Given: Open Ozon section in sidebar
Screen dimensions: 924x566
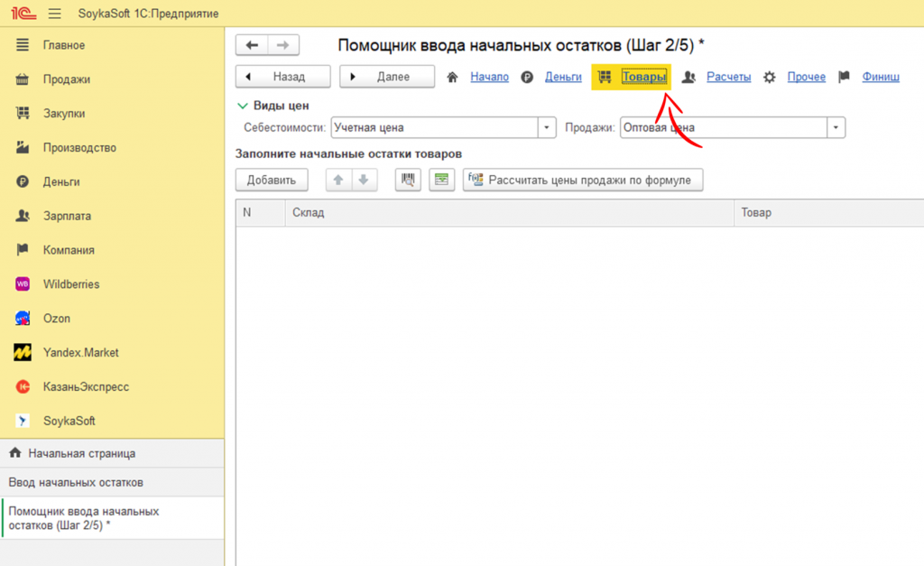Looking at the screenshot, I should click(56, 319).
